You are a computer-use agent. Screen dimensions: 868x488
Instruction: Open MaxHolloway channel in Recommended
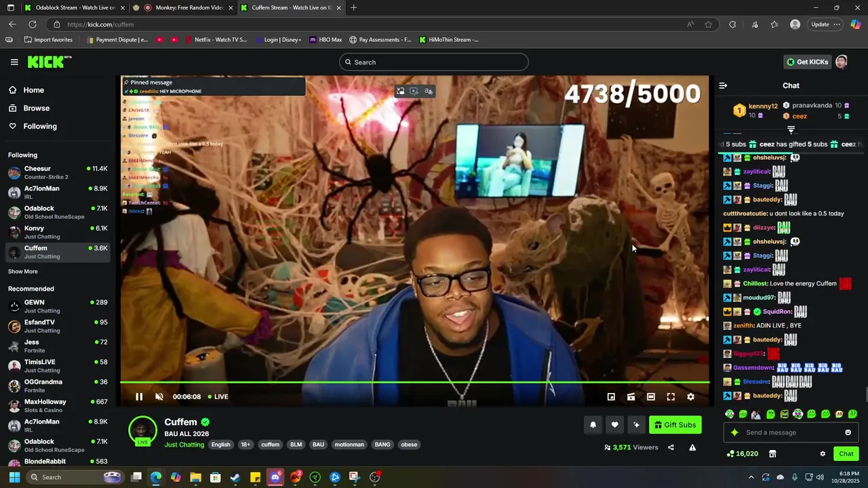58,405
